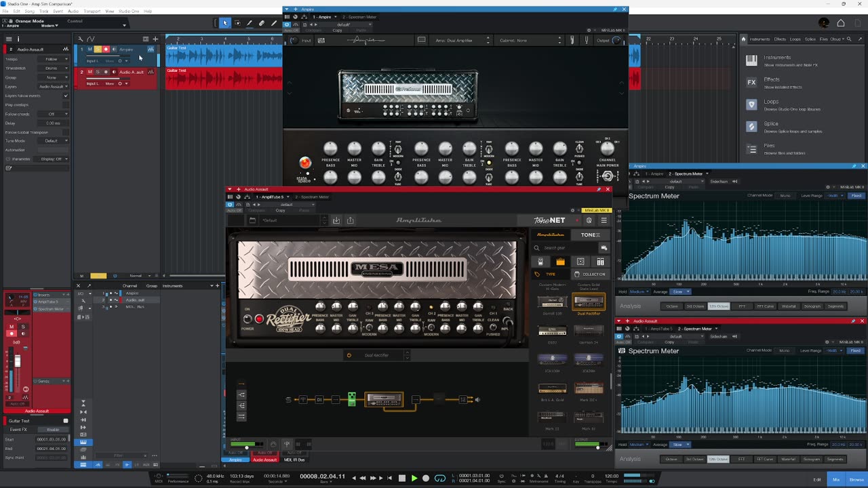
Task: Open Ampire Cabinet: None dropdown
Action: point(531,40)
